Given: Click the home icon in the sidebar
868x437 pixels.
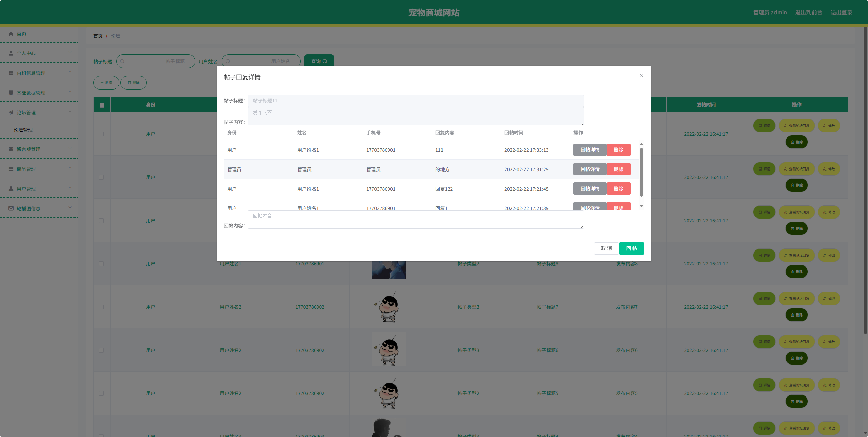Looking at the screenshot, I should [11, 34].
